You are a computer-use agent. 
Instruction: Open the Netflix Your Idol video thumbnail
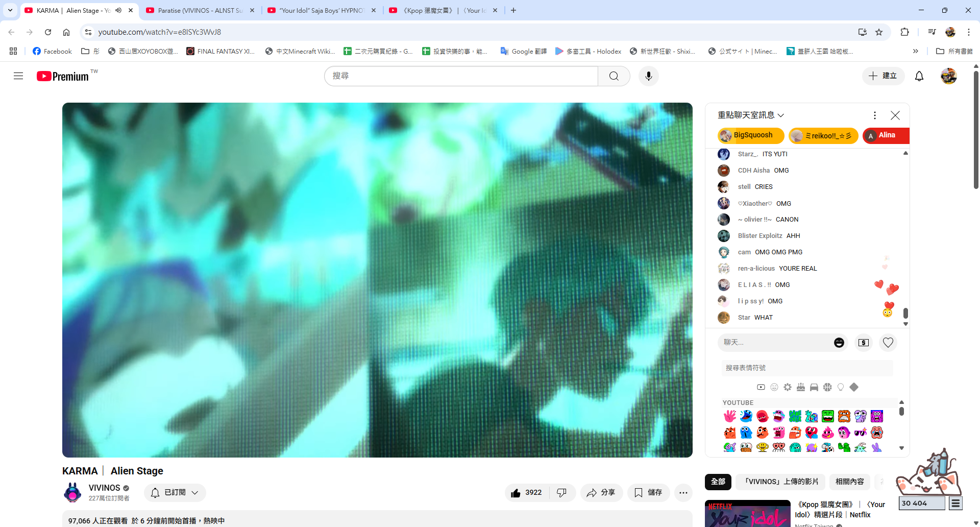[748, 514]
